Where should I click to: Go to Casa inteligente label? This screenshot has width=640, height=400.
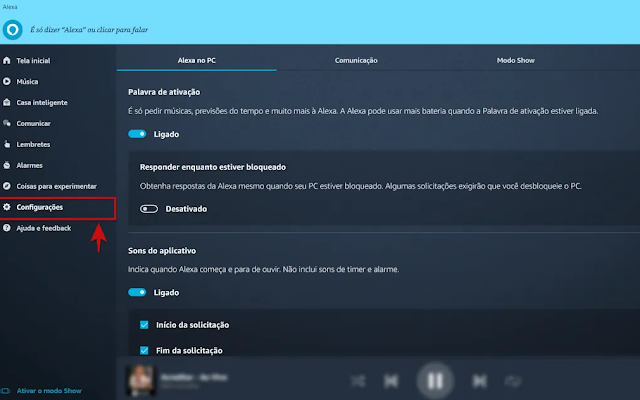pyautogui.click(x=42, y=102)
